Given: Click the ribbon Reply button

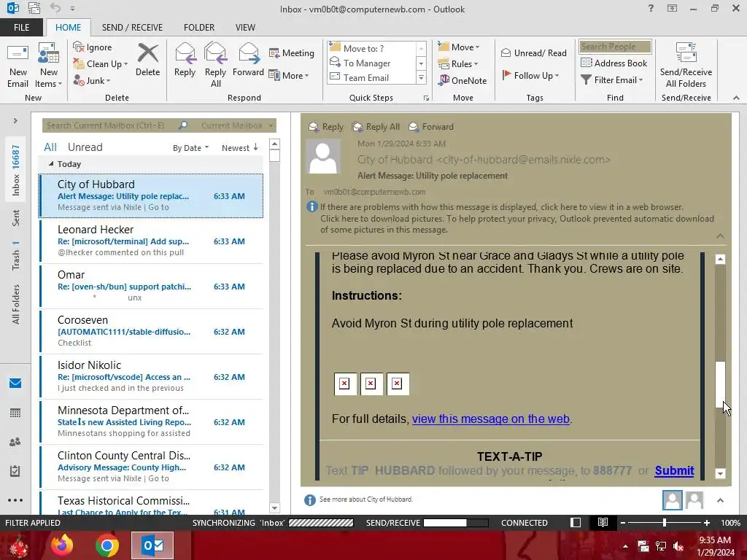Looking at the screenshot, I should pos(185,60).
